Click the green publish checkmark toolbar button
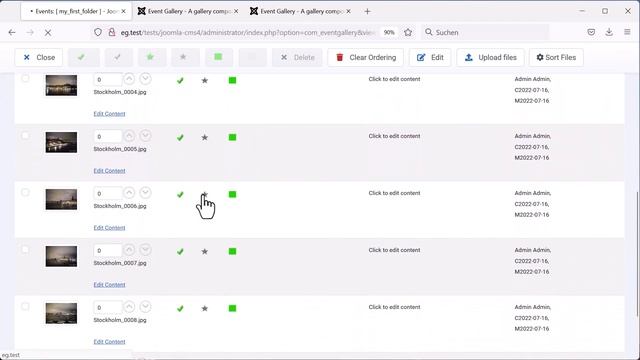Screen dimensions: 640x360 [x=83, y=58]
